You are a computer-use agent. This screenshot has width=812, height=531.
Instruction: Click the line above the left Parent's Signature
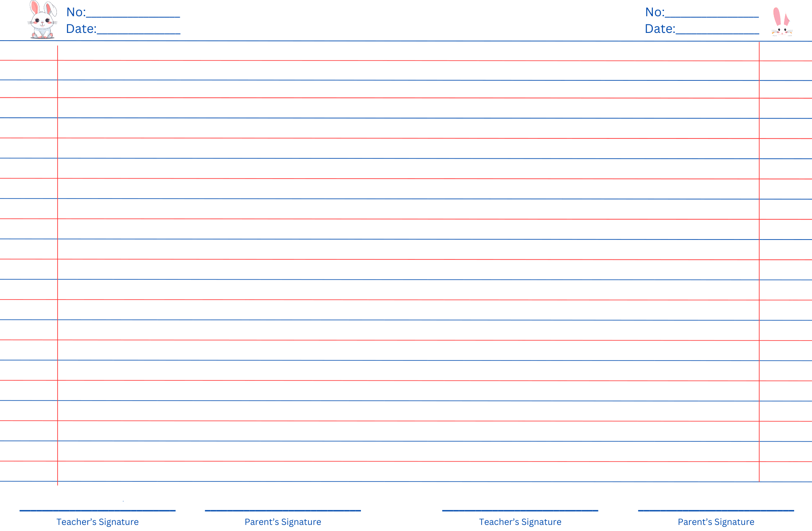point(283,510)
